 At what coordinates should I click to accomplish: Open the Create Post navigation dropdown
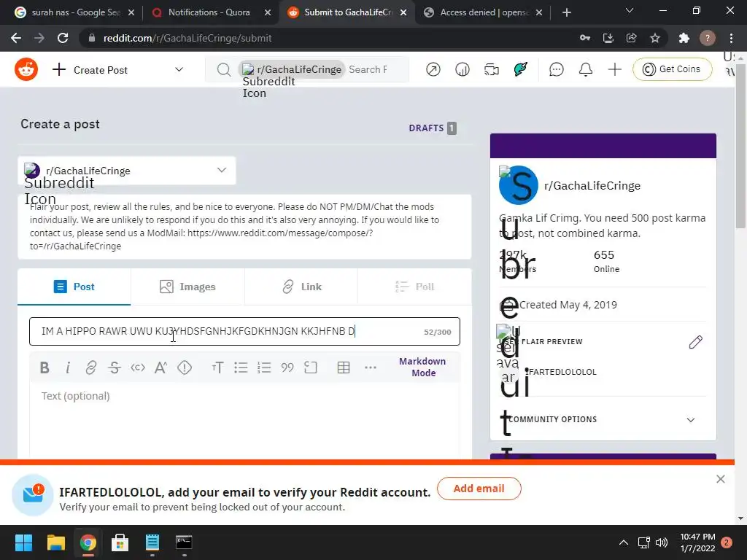(x=117, y=69)
